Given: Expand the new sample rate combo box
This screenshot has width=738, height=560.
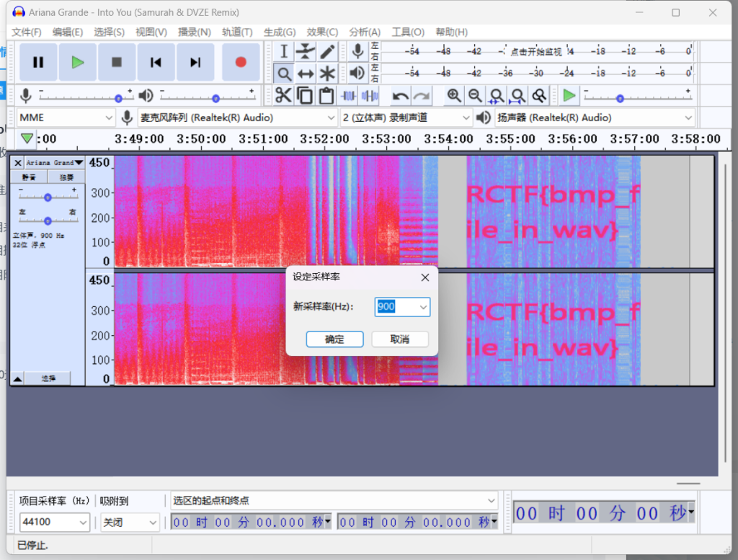Looking at the screenshot, I should (423, 307).
